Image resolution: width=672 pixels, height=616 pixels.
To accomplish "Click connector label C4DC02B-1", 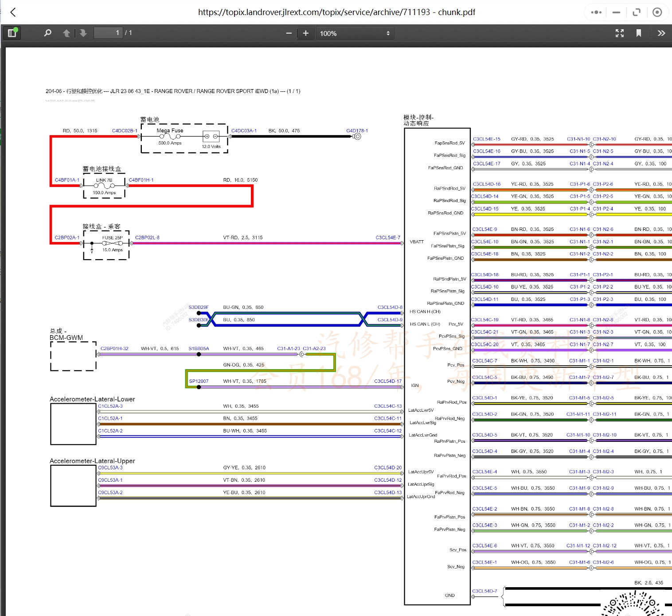I will [124, 131].
